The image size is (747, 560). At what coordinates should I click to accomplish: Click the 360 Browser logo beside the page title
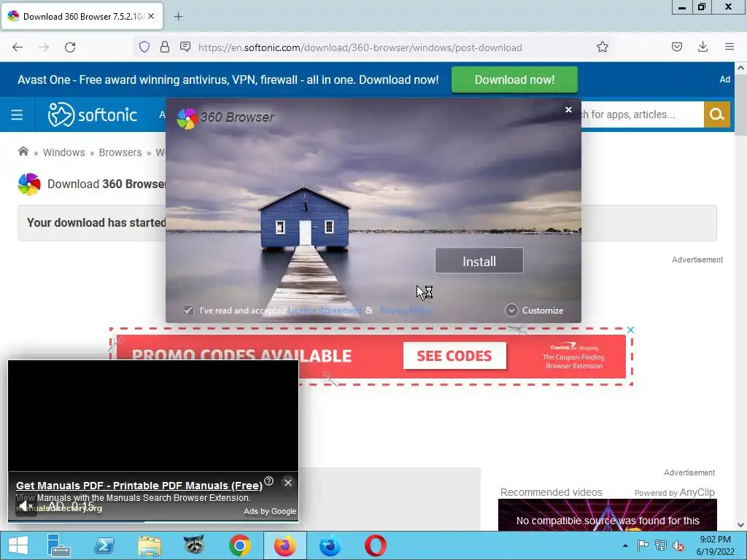[29, 184]
